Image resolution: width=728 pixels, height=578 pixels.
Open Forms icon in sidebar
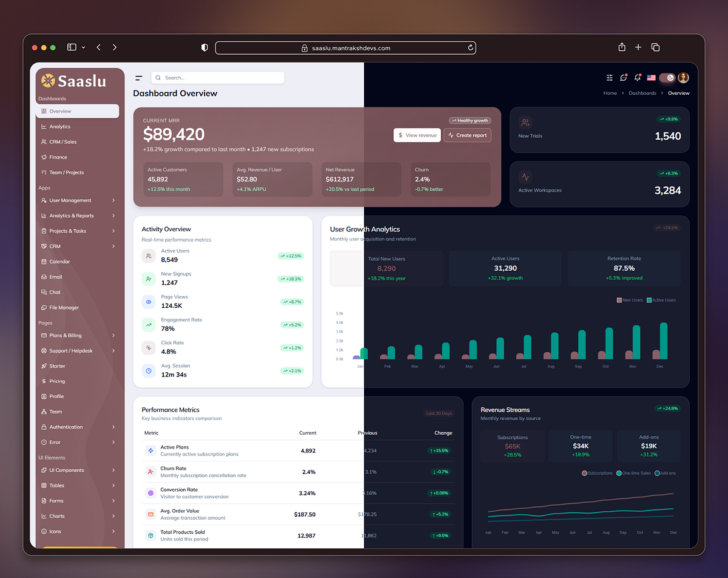[44, 501]
